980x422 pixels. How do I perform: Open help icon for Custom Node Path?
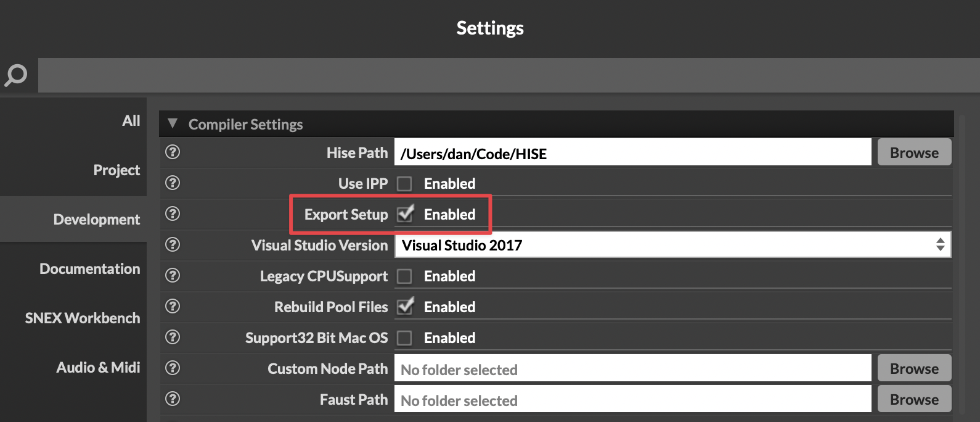173,368
